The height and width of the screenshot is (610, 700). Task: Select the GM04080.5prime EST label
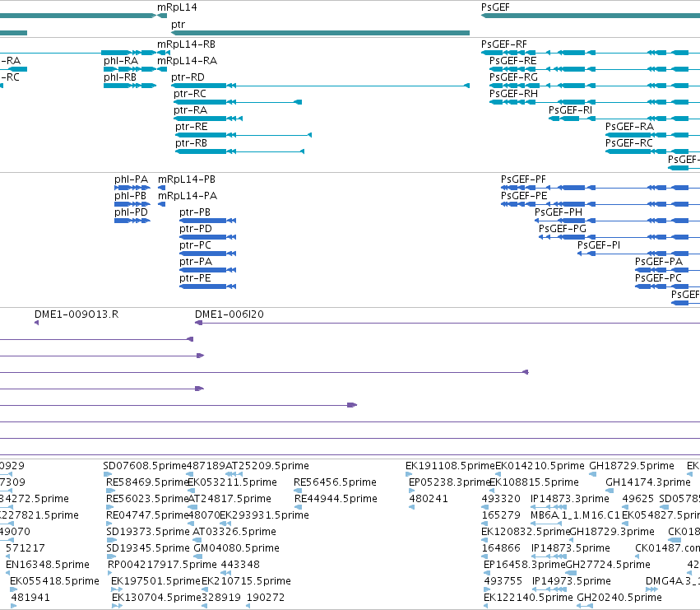tap(237, 548)
